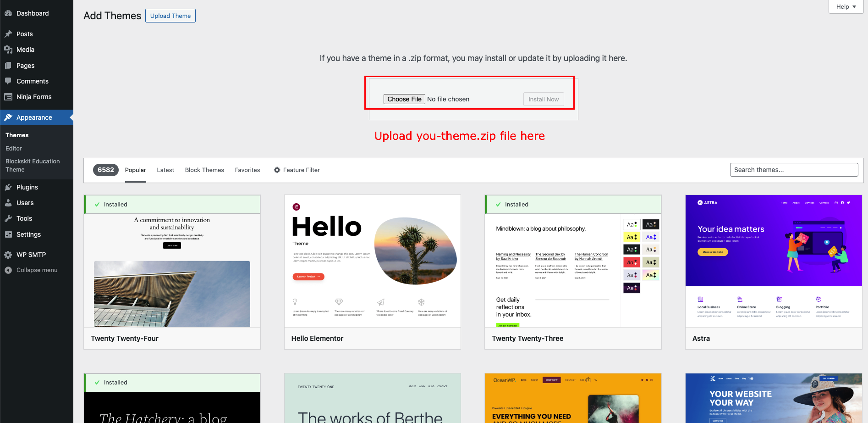Select the Appearance menu item
Screen dimensions: 868x423
point(37,117)
